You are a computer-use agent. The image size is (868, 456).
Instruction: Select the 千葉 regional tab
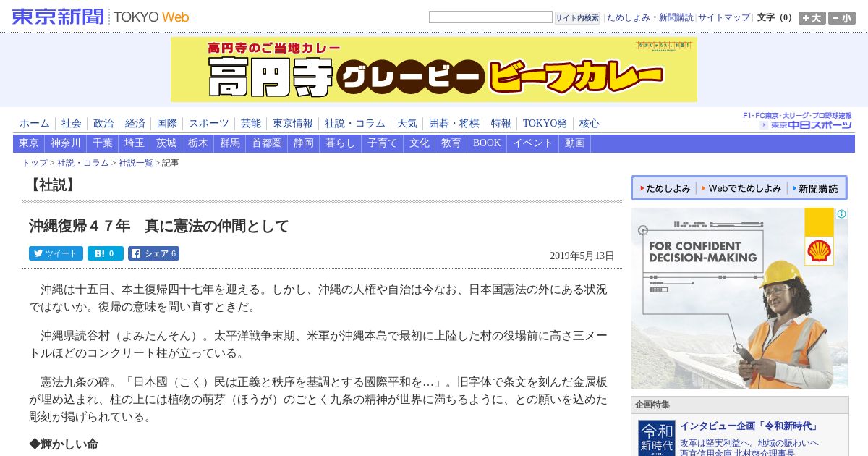click(x=103, y=143)
